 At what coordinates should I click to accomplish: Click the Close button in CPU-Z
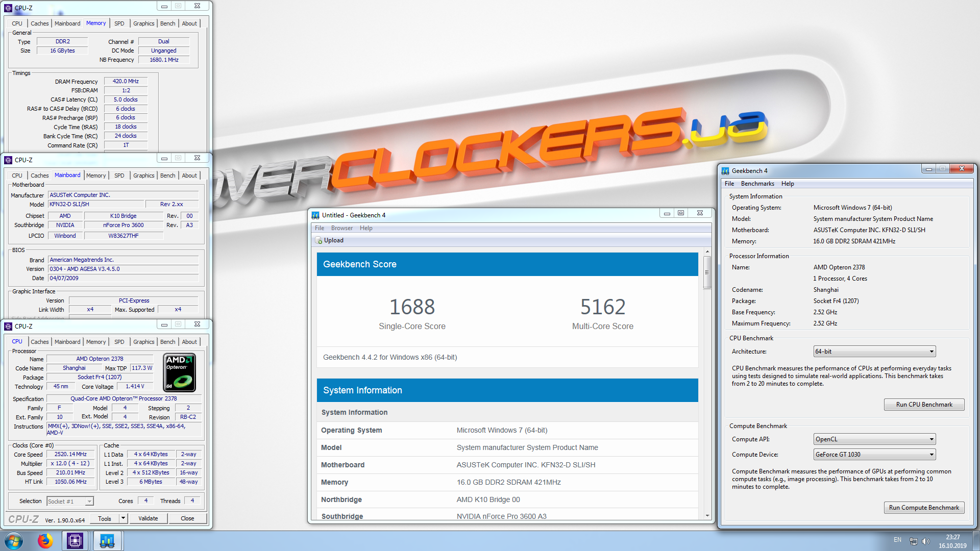point(187,518)
